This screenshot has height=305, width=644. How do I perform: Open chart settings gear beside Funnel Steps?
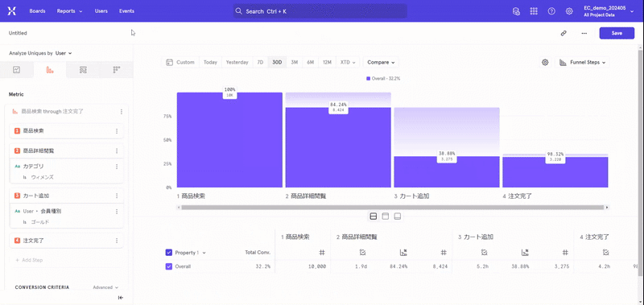(545, 63)
